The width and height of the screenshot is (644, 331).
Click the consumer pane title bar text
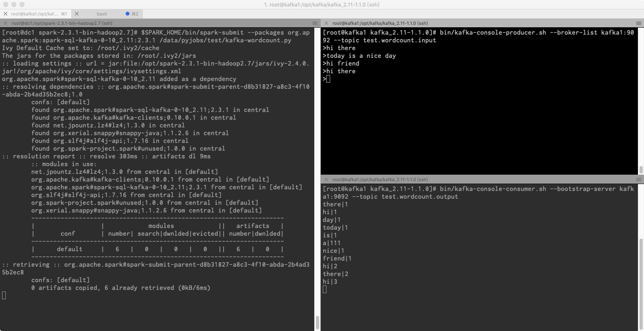[380, 180]
